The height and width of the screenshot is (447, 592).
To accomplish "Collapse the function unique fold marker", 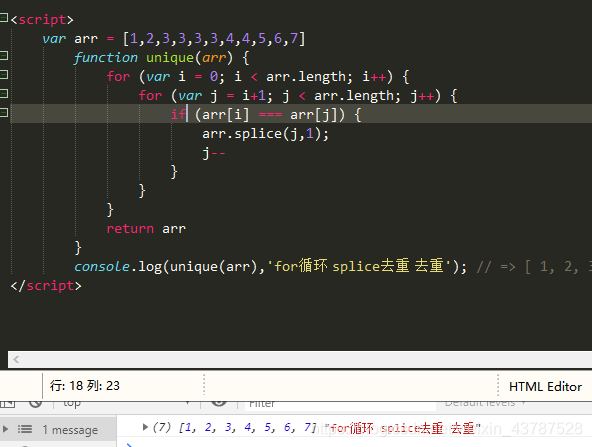I will 3,56.
